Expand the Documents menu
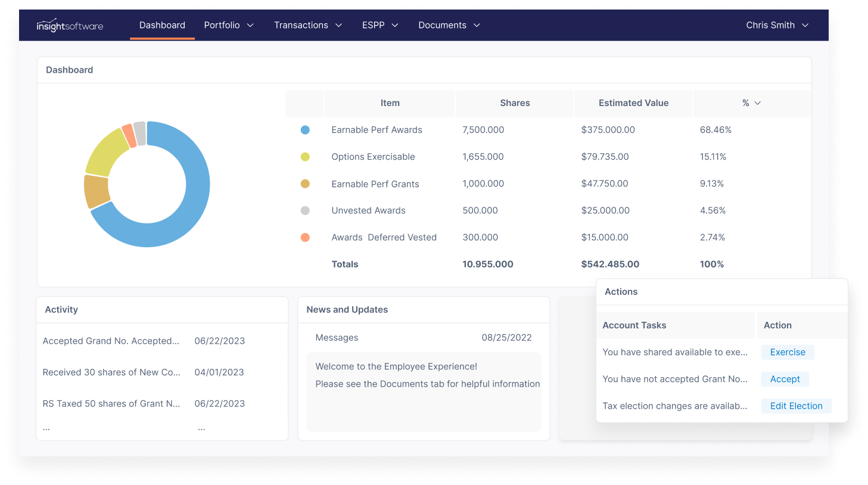868x485 pixels. (x=449, y=25)
